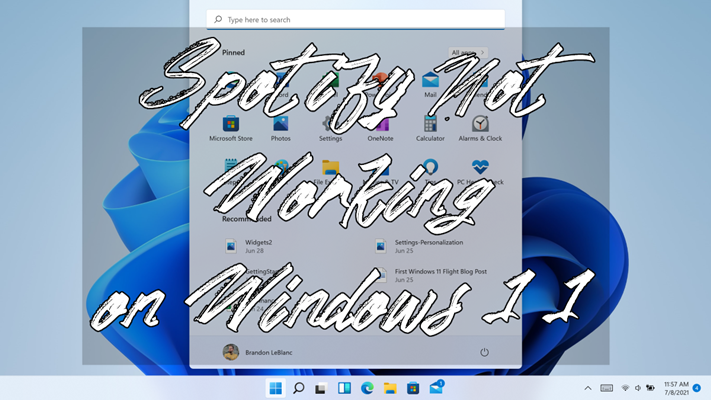
Task: Click the battery tray icon
Action: pos(650,388)
